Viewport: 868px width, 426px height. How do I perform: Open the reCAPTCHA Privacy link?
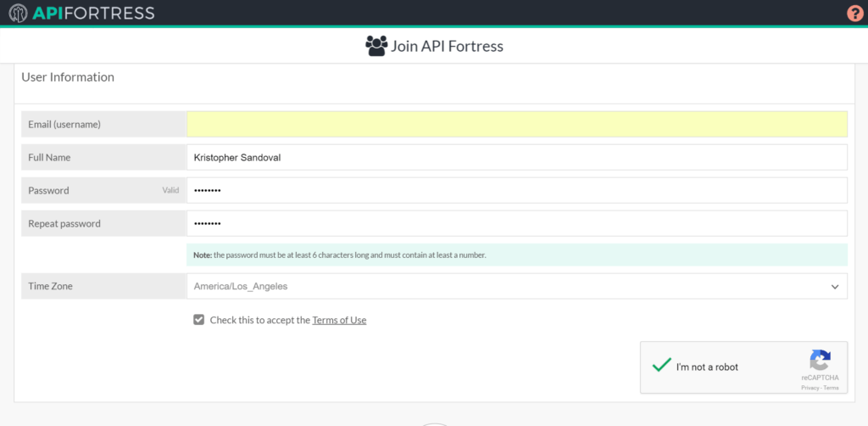click(809, 388)
